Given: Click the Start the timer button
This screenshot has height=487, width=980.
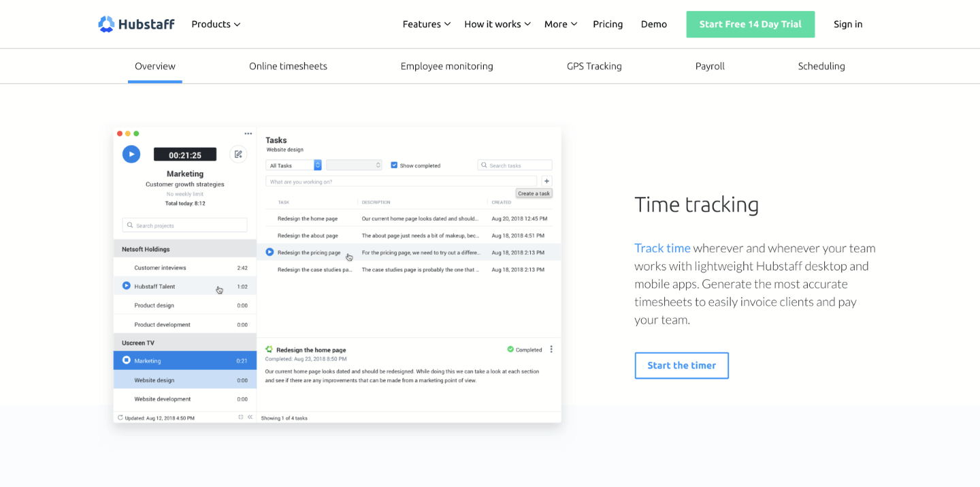Looking at the screenshot, I should click(x=681, y=365).
